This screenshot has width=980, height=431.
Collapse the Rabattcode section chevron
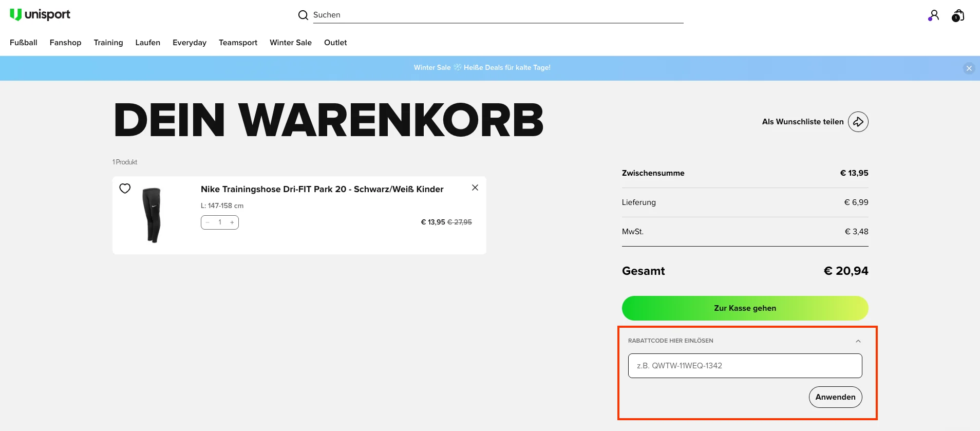pyautogui.click(x=858, y=341)
